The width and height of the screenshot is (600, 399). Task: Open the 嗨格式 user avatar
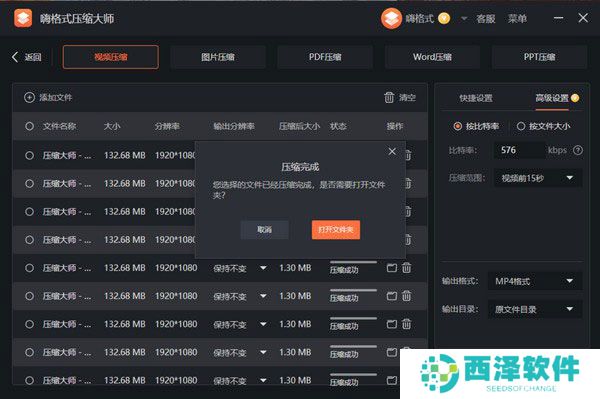pos(391,18)
